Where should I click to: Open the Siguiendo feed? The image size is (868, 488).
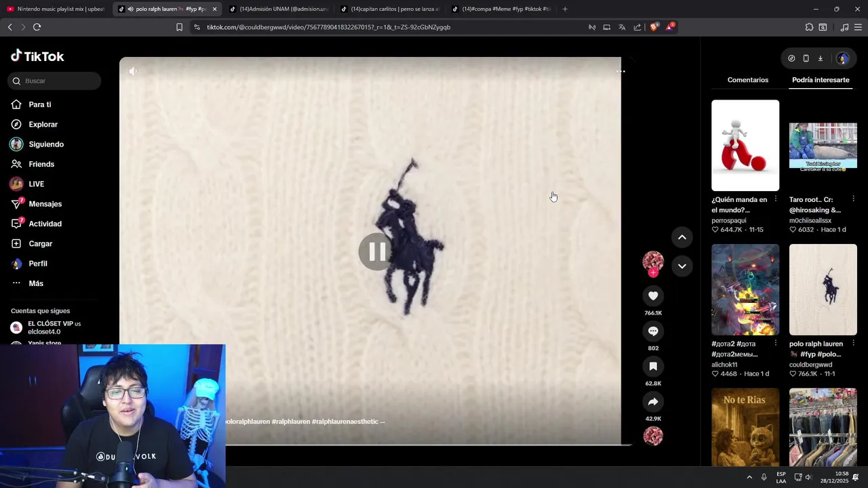[x=45, y=144]
